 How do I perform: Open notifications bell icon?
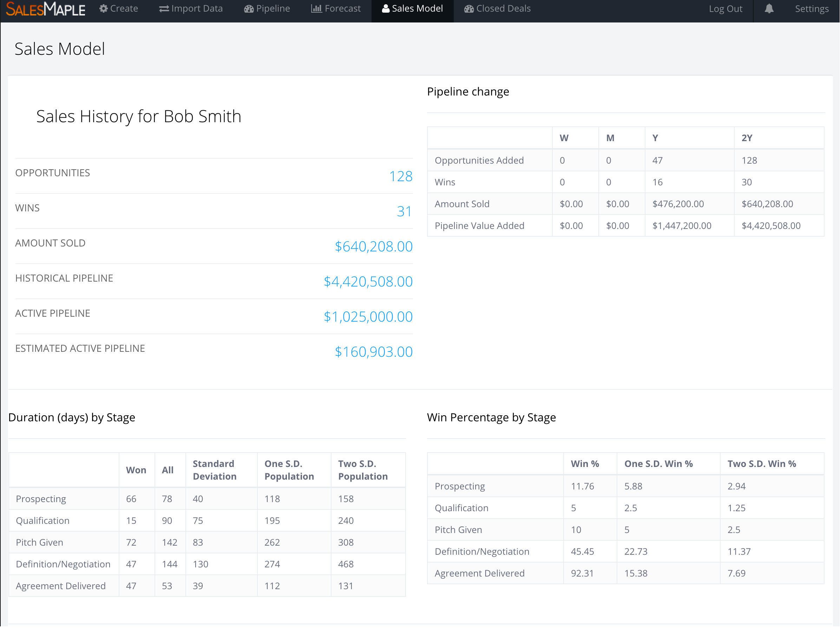click(769, 9)
